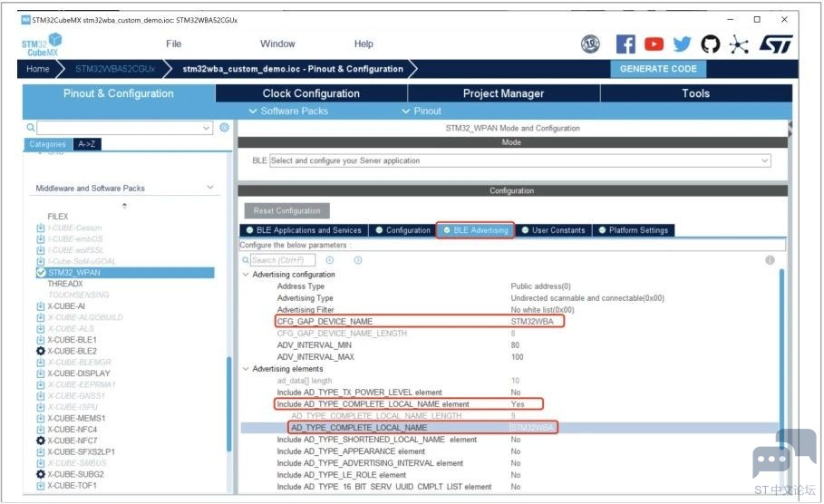
Task: Collapse the Middleware and Software Packs section
Action: click(x=210, y=188)
